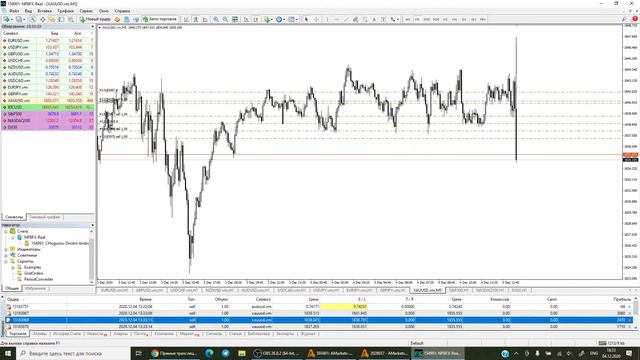
Task: Open the Графики menu
Action: pos(65,11)
